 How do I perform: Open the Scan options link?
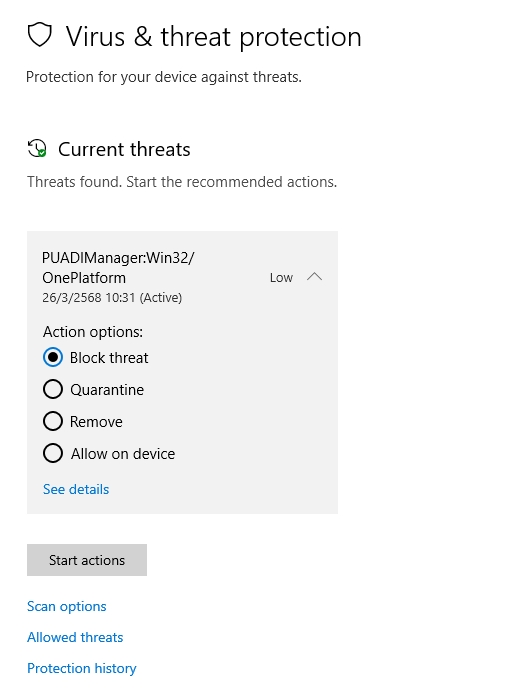coord(66,606)
